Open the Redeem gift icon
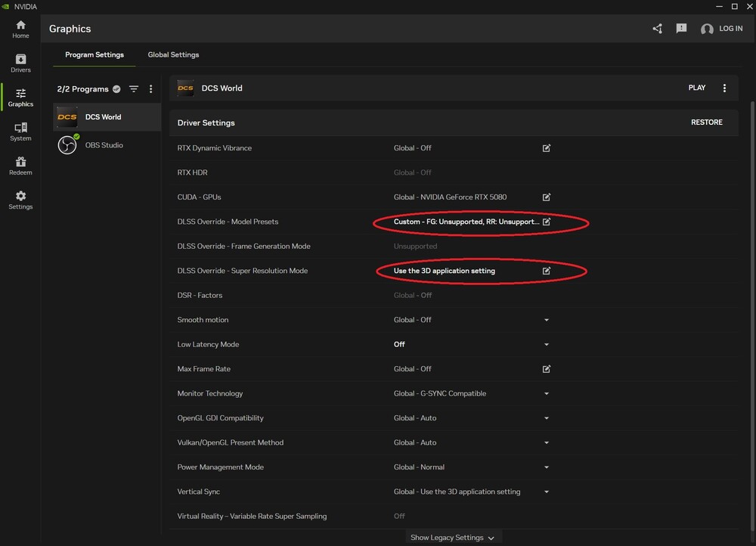This screenshot has height=546, width=756. pyautogui.click(x=20, y=166)
